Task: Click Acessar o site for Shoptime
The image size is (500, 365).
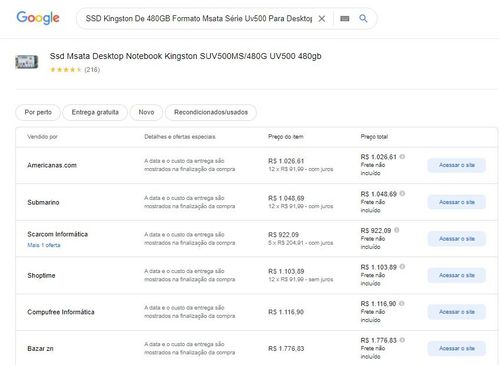Action: 457,275
